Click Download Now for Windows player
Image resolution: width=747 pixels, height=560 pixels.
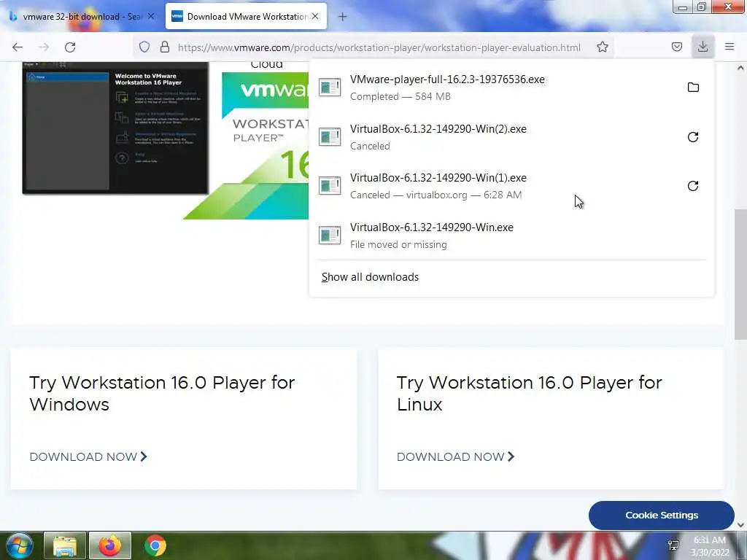tap(88, 456)
